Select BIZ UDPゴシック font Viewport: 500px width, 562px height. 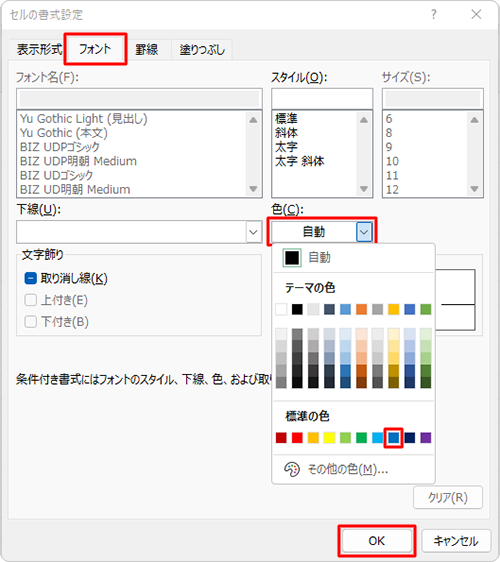(x=60, y=147)
